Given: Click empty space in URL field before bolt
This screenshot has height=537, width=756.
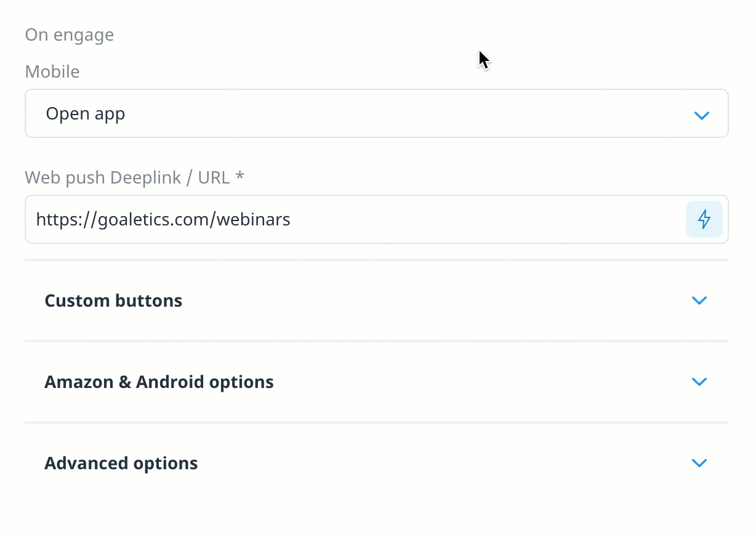Looking at the screenshot, I should 486,219.
